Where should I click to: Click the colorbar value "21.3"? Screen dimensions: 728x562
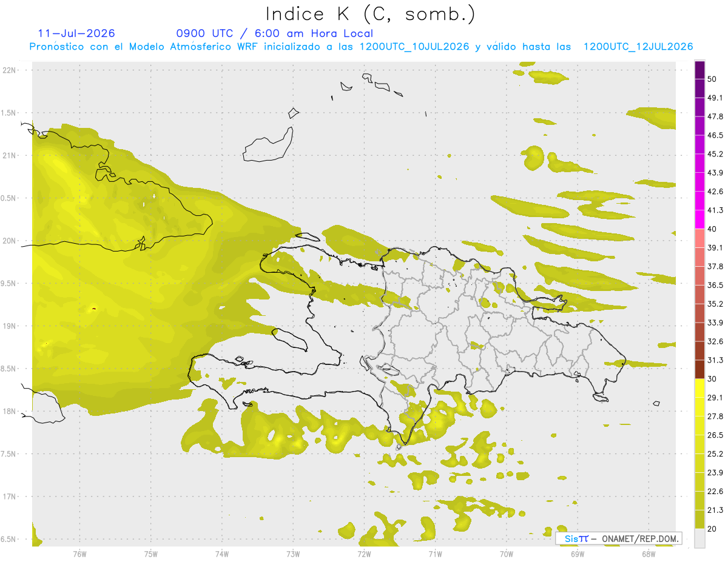point(715,510)
